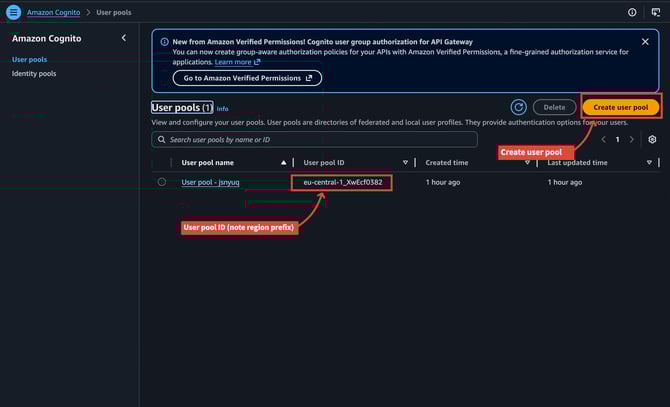The image size is (670, 407).
Task: Dismiss the Verified Permissions banner
Action: point(645,41)
